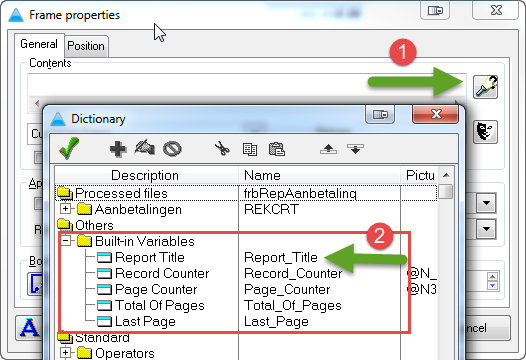Close the Dictionary window

tap(435, 114)
